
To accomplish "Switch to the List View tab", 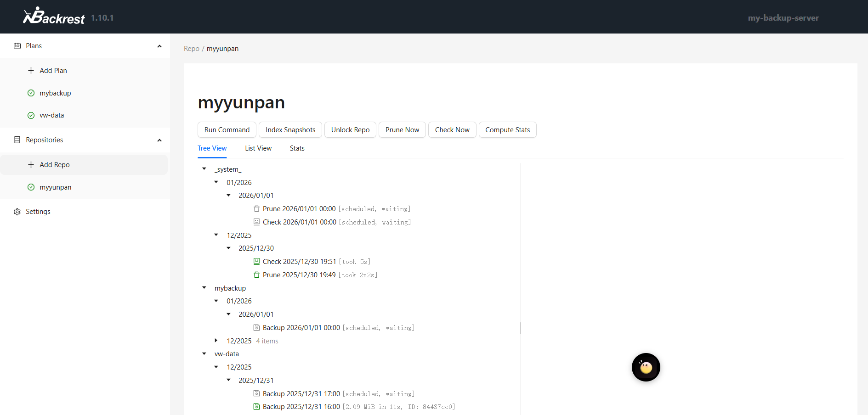I will [x=258, y=148].
